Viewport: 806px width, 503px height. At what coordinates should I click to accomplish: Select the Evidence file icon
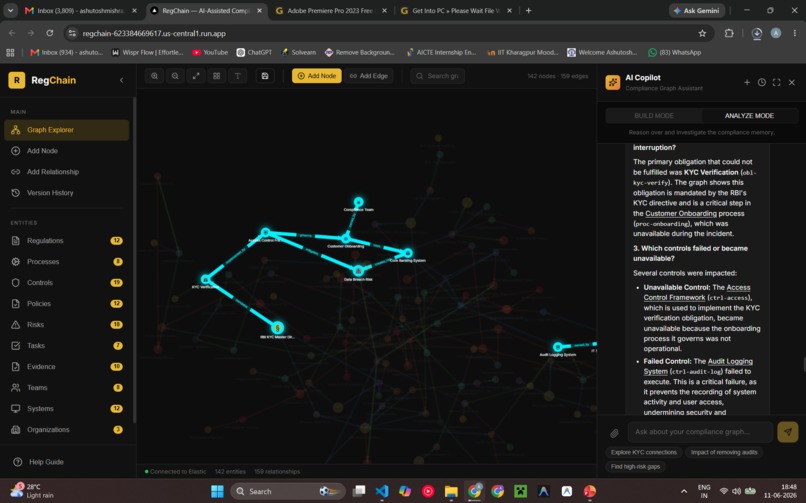click(16, 367)
